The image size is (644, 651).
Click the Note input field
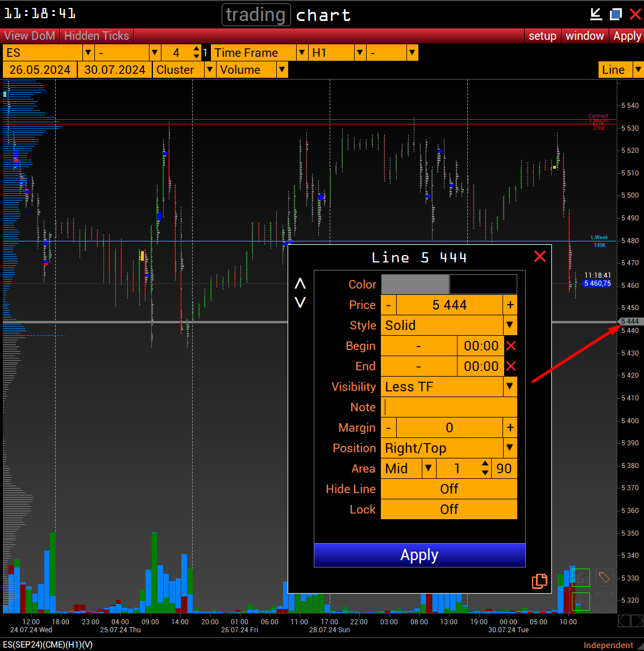pos(449,407)
